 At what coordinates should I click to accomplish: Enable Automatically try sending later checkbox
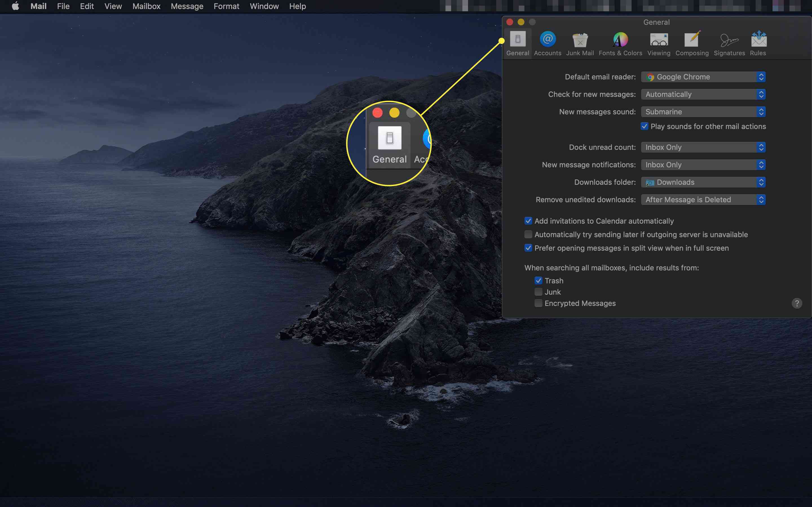tap(528, 234)
